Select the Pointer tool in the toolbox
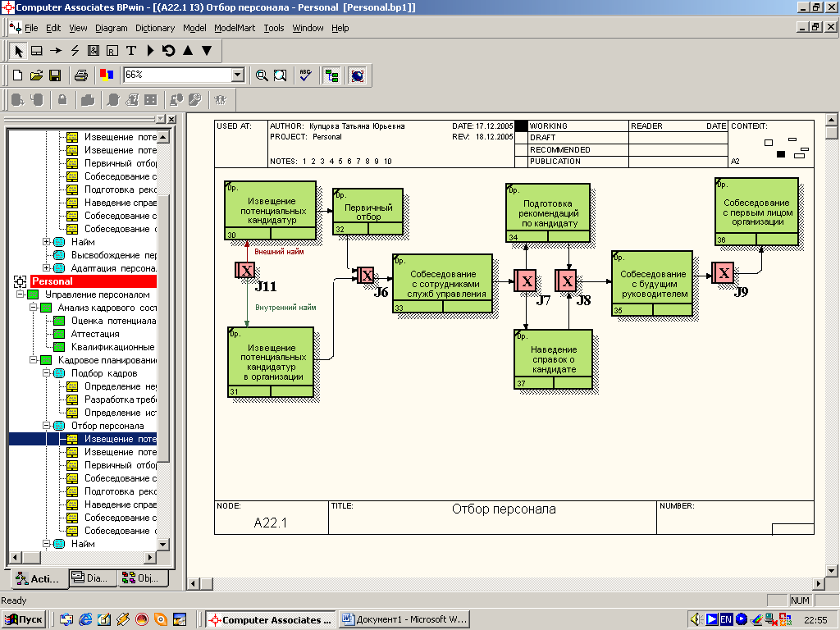 click(x=19, y=51)
